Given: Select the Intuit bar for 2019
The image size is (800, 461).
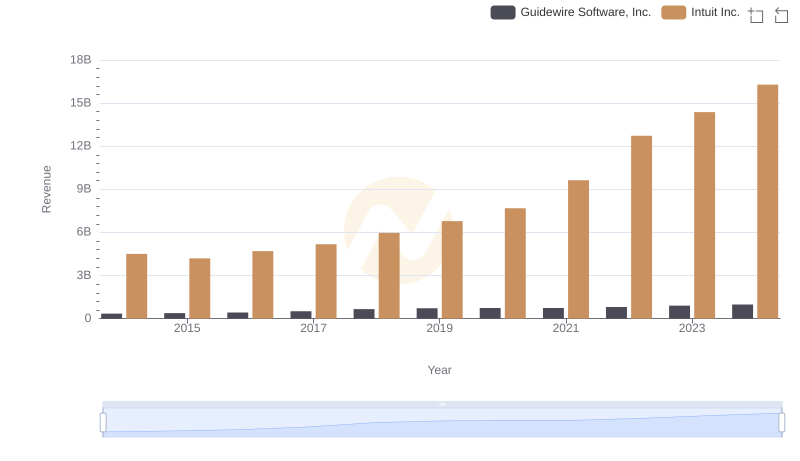Looking at the screenshot, I should tap(452, 270).
